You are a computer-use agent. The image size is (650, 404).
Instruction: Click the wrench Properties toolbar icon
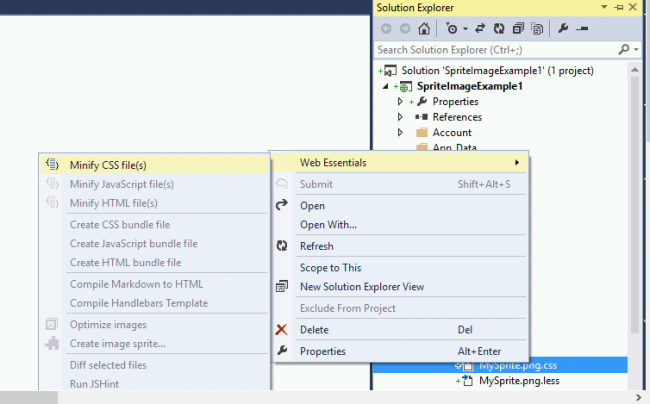[x=563, y=28]
